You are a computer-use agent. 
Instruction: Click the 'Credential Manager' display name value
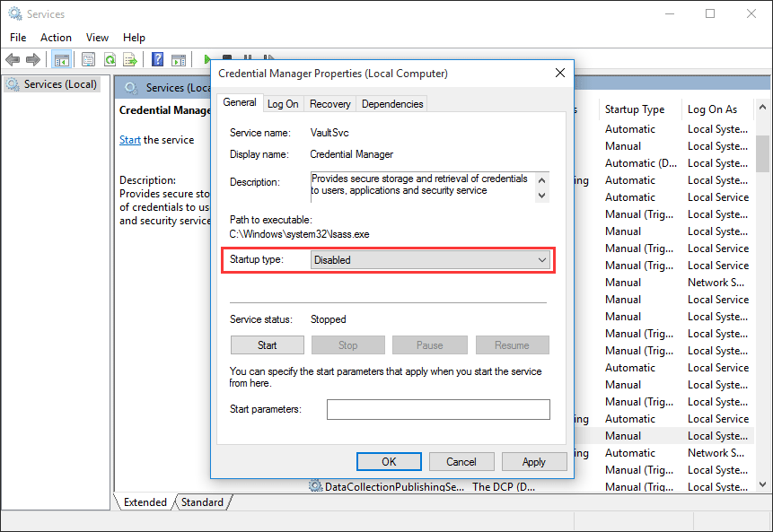tap(352, 154)
